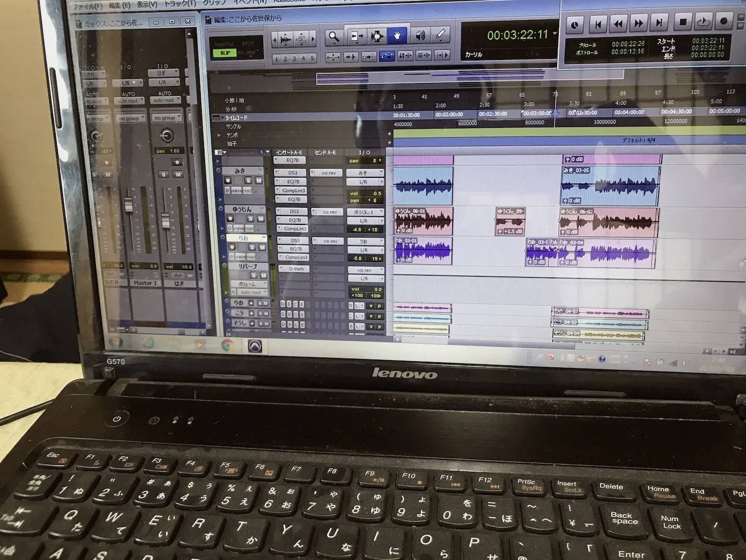Solo the ゆうじん track
Viewport: 746px width, 560px height.
coord(250,219)
